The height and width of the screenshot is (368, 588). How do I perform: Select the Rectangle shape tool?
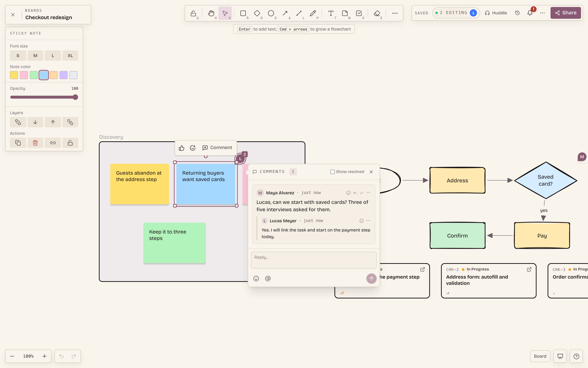tap(243, 13)
